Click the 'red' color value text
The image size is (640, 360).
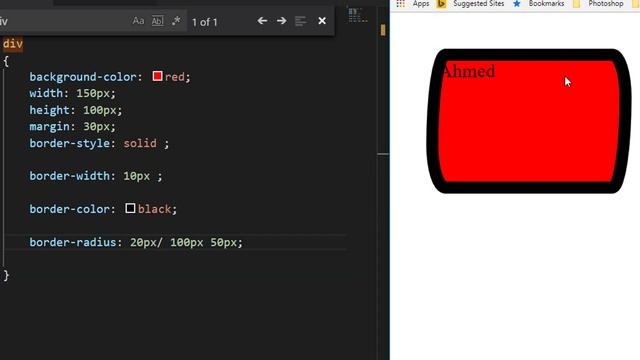point(175,77)
